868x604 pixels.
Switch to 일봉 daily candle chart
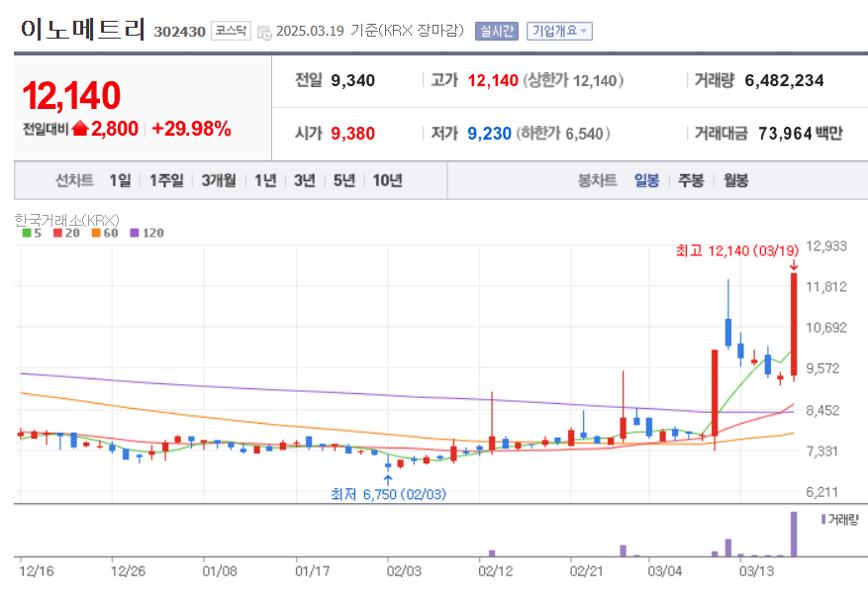[646, 180]
